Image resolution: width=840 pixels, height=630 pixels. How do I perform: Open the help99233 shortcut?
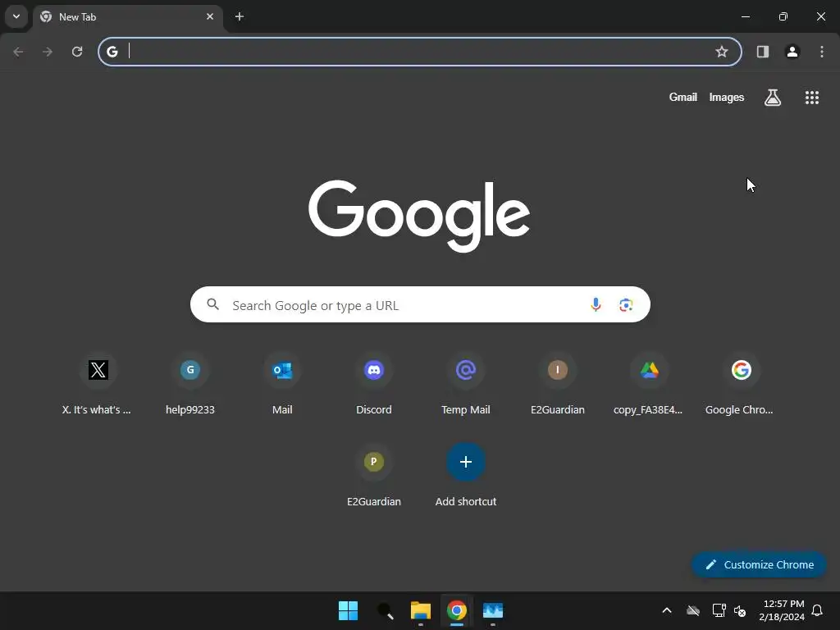190,385
